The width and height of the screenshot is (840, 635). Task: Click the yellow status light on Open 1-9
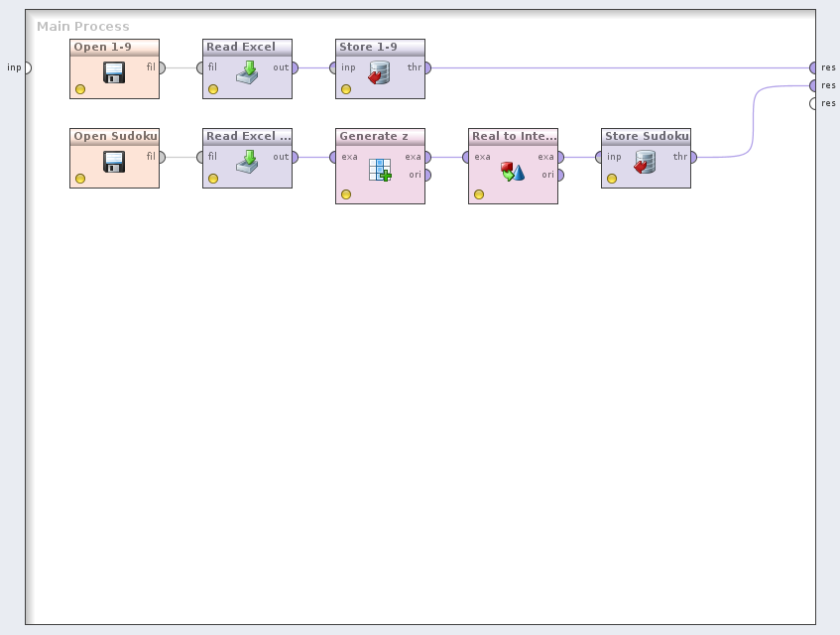[x=80, y=89]
